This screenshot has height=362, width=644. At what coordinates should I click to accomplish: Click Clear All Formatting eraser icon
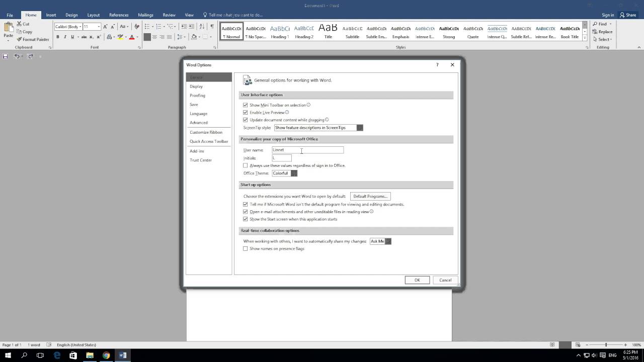coord(137,27)
